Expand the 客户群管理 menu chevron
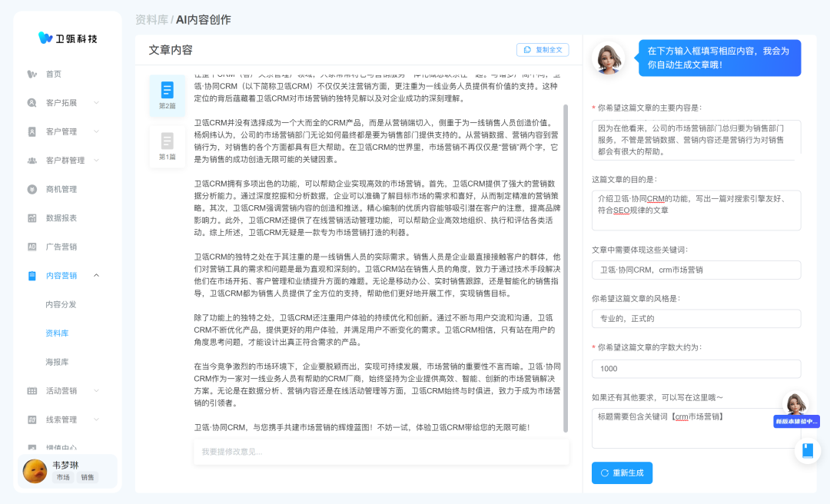Viewport: 830px width, 504px height. click(x=96, y=160)
